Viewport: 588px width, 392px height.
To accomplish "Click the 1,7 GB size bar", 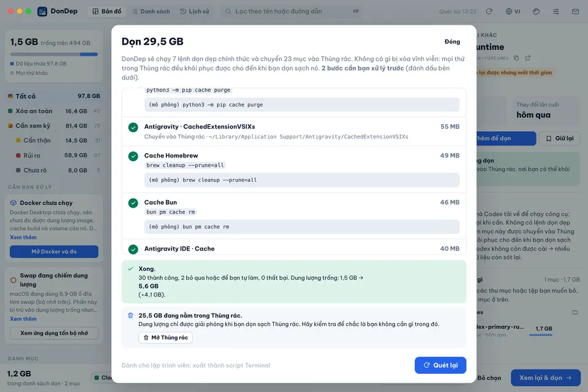I will pos(540,334).
